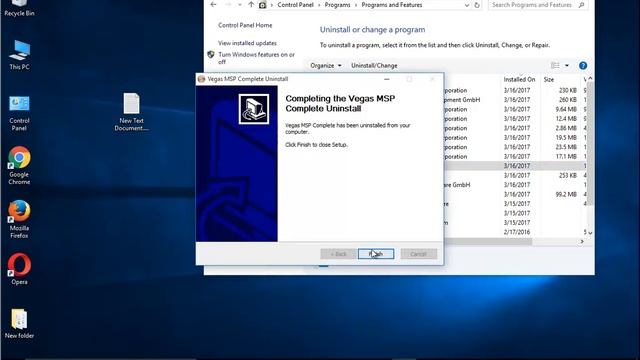Sort by the Size column header

(549, 80)
